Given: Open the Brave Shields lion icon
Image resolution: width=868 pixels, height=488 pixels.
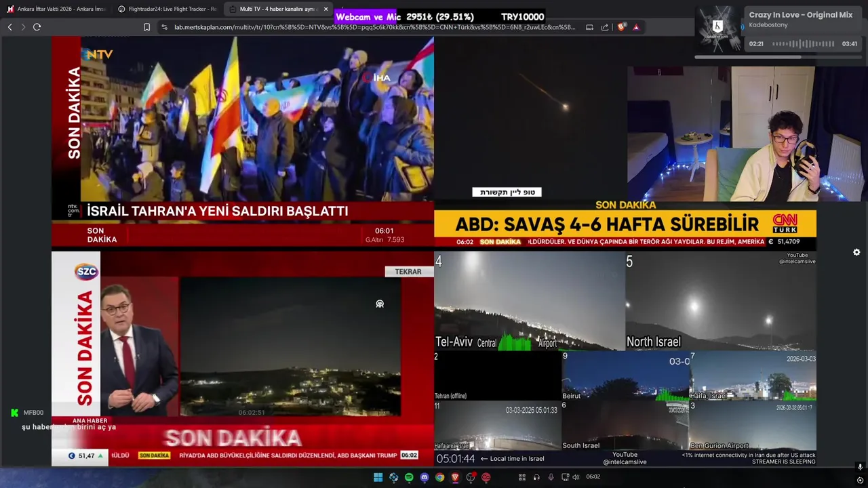Looking at the screenshot, I should (621, 27).
